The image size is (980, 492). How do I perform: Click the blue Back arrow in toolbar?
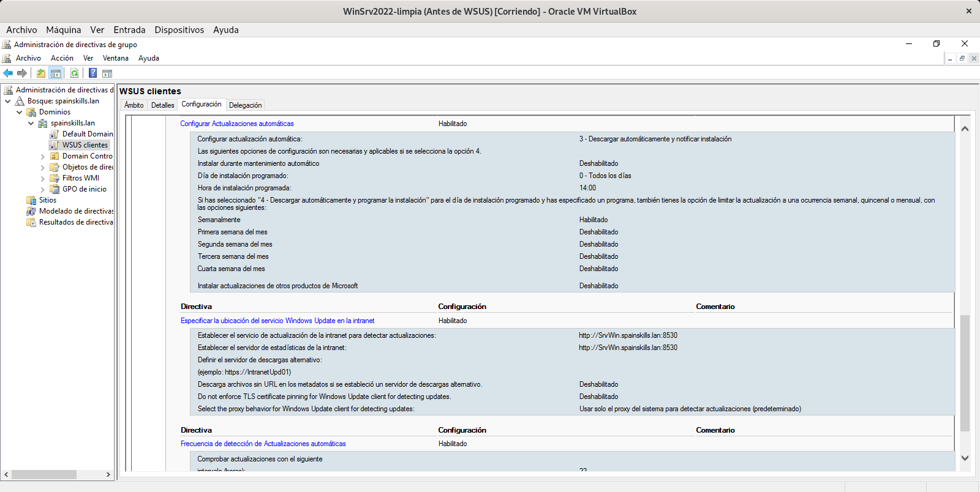[8, 73]
